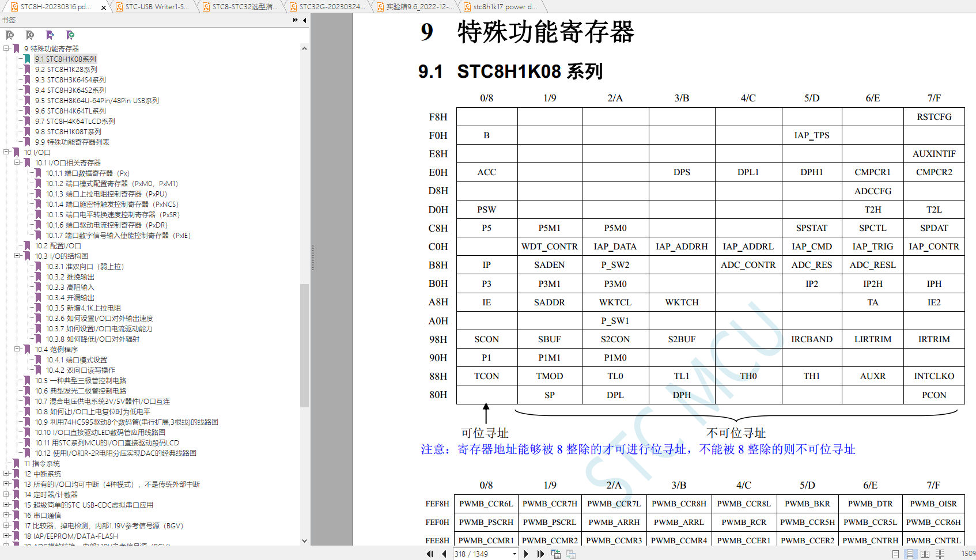
Task: Click the bookmarks panel scroll down arrow
Action: [304, 540]
